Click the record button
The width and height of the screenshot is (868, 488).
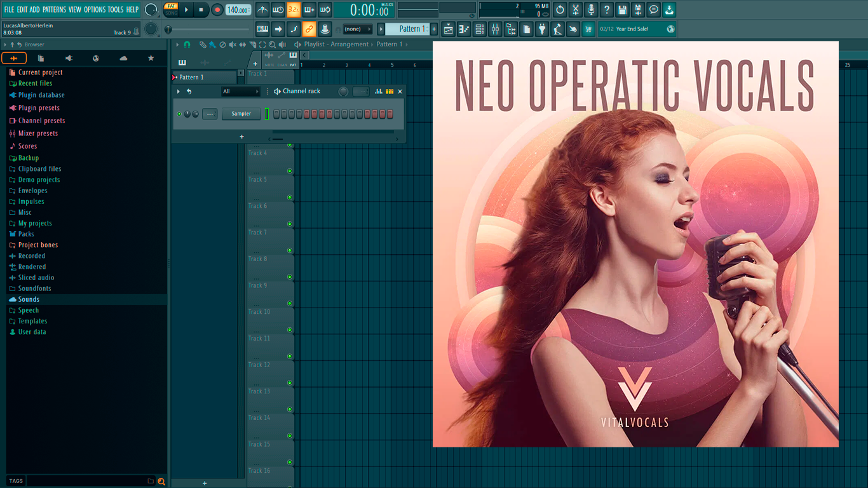[217, 10]
